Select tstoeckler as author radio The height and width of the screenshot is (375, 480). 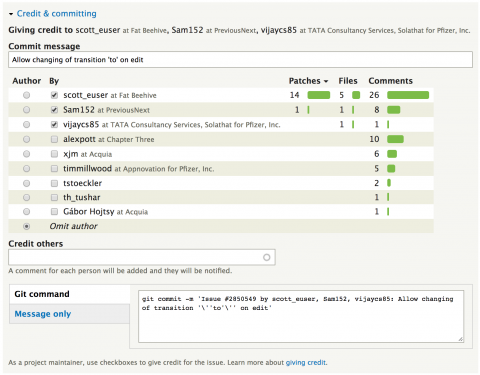26,183
